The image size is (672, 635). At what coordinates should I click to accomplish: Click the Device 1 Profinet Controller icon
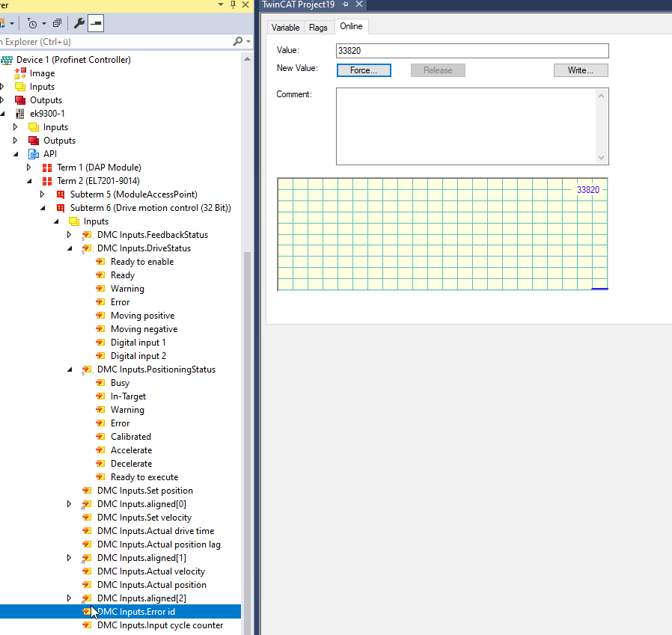coord(7,60)
